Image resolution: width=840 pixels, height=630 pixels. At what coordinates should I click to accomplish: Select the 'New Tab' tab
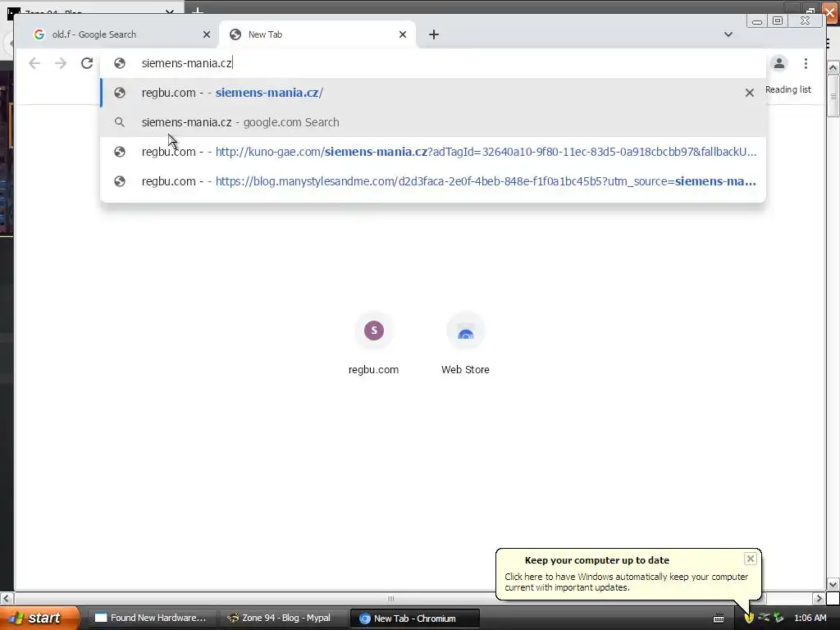tap(317, 34)
